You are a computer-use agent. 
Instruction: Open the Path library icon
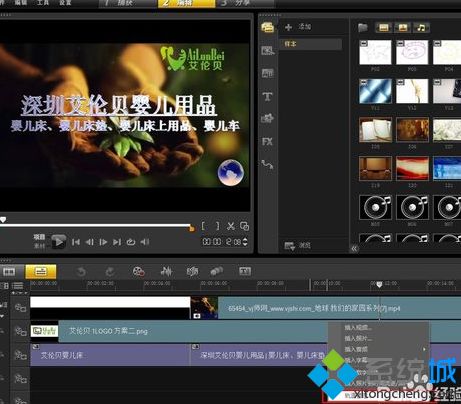267,164
